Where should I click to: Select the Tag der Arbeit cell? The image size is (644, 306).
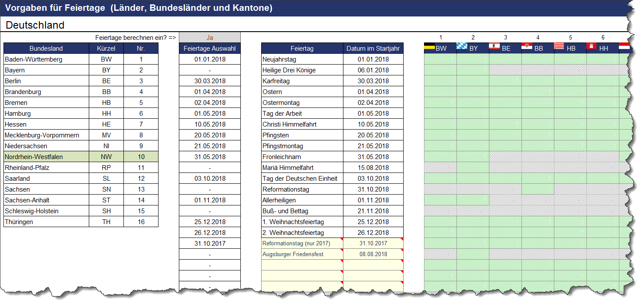pyautogui.click(x=302, y=113)
